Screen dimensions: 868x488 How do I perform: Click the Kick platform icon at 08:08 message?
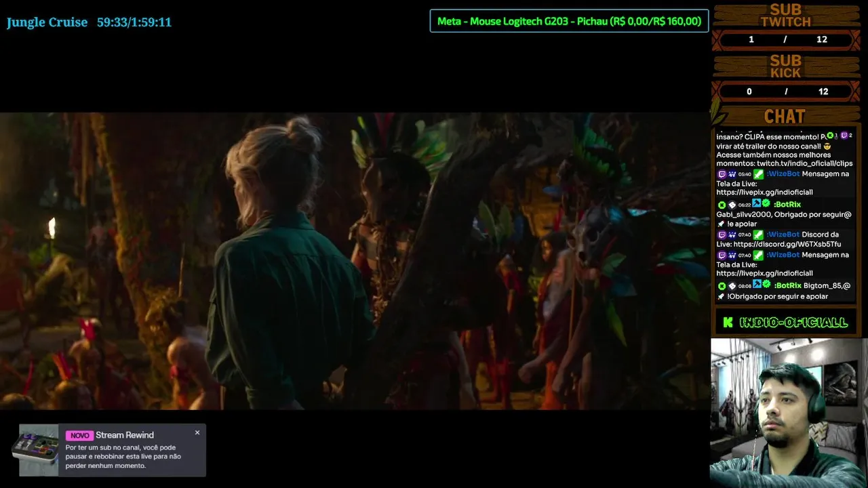[x=722, y=286]
